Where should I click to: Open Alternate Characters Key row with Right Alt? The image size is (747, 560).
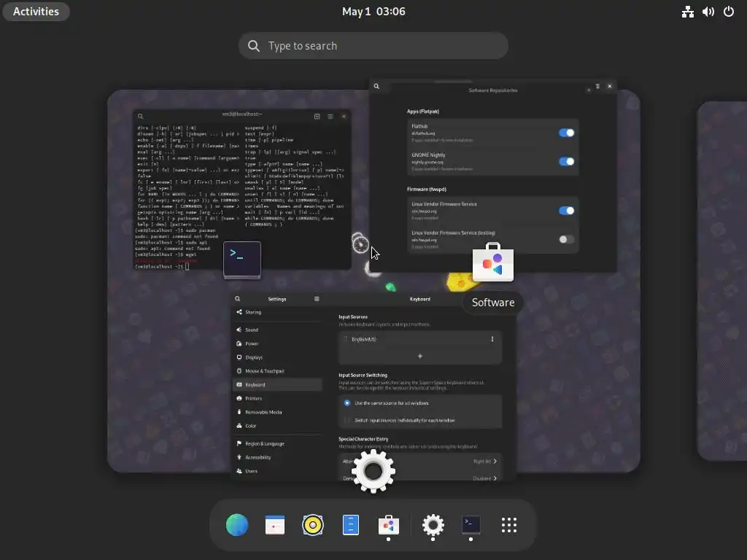click(x=419, y=461)
